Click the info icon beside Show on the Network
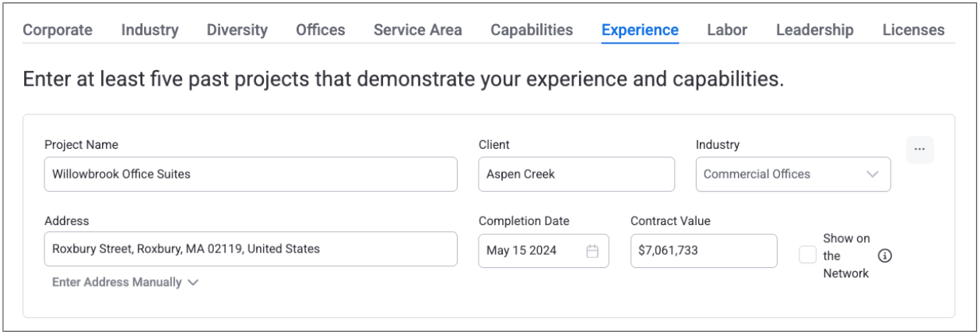 [x=884, y=256]
